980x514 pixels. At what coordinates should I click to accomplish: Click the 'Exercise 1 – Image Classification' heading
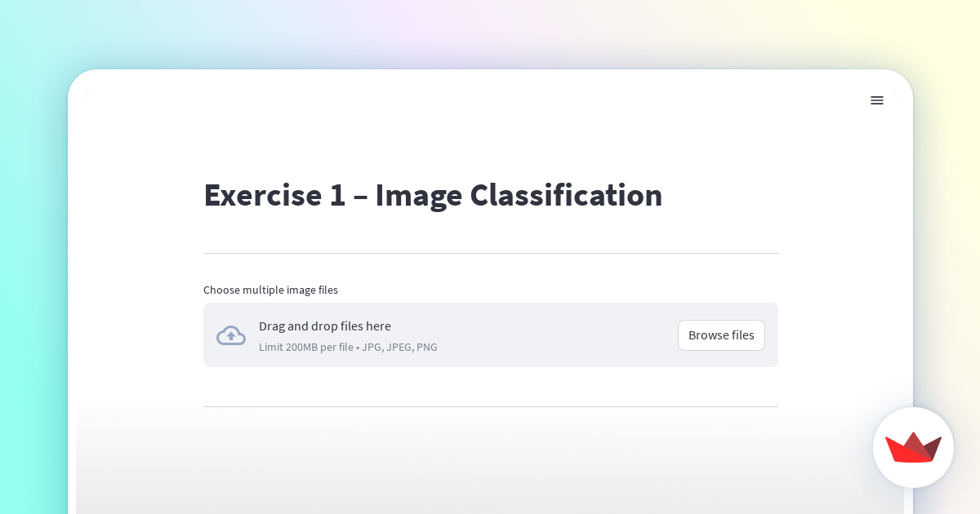tap(432, 195)
